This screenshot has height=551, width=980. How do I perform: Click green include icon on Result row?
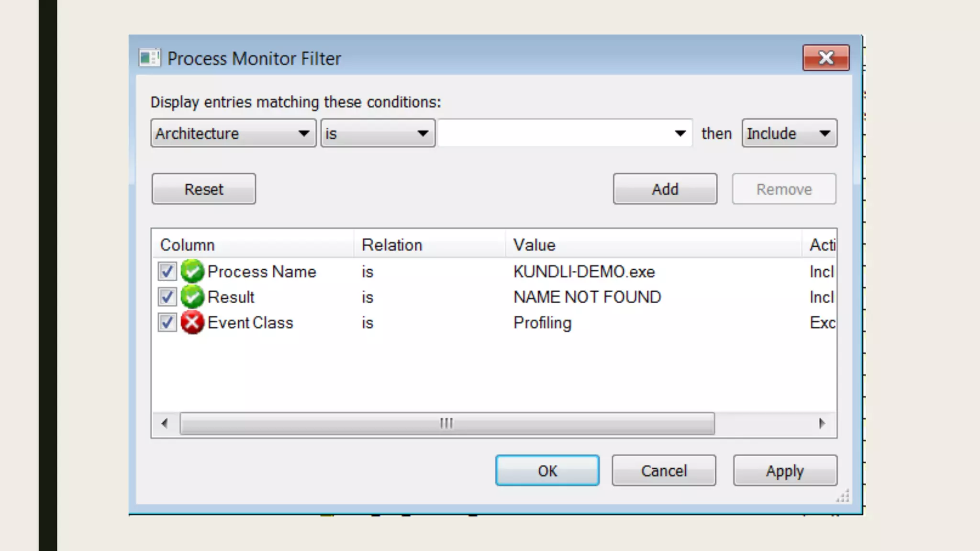point(192,297)
